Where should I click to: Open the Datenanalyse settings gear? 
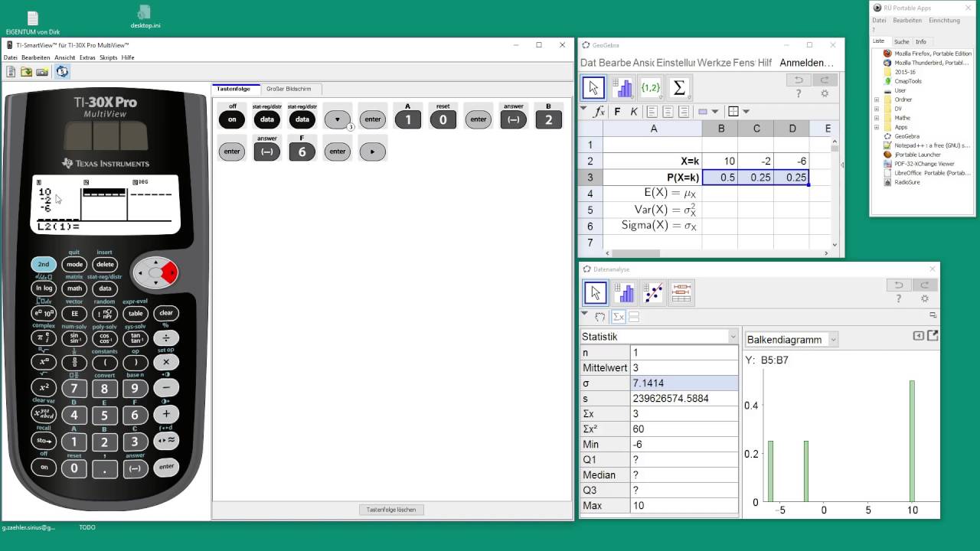pos(925,298)
